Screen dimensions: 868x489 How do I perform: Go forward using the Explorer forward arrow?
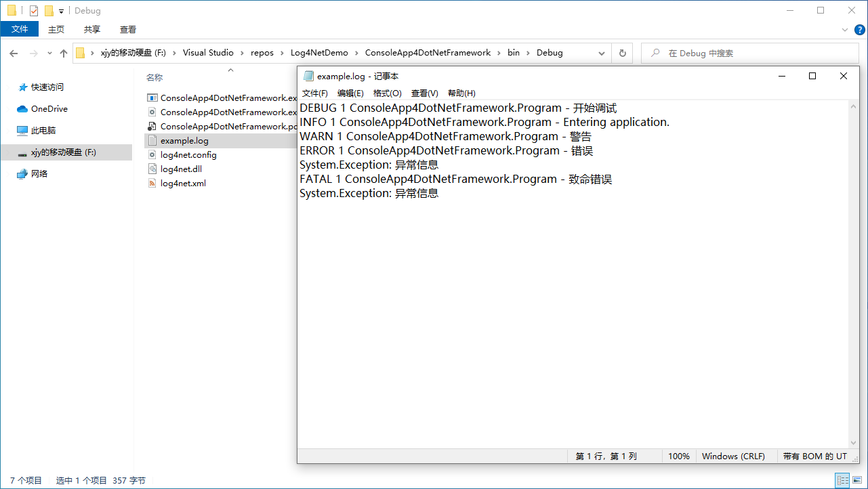pos(34,53)
